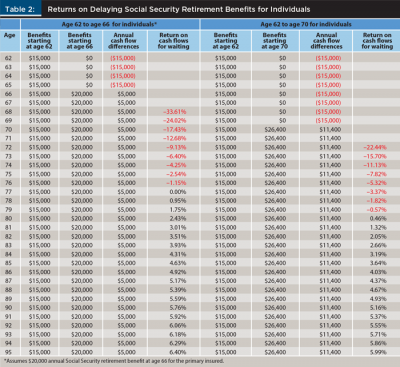Click the 6.40% return value at age 95

coord(178,352)
